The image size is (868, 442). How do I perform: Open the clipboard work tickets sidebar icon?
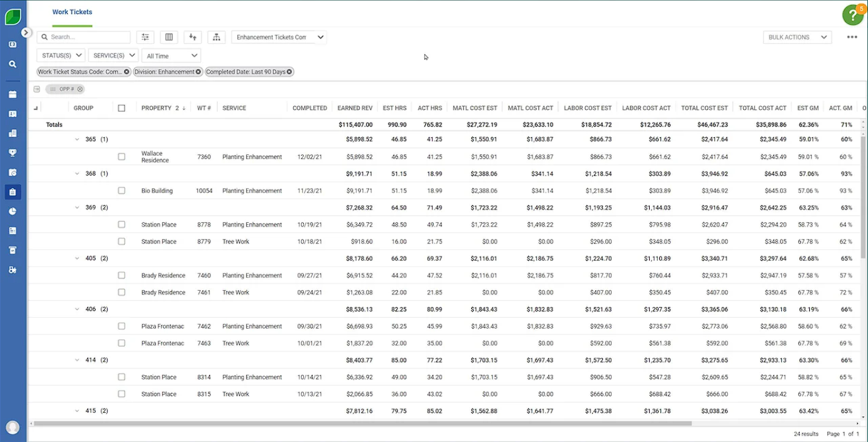point(13,191)
